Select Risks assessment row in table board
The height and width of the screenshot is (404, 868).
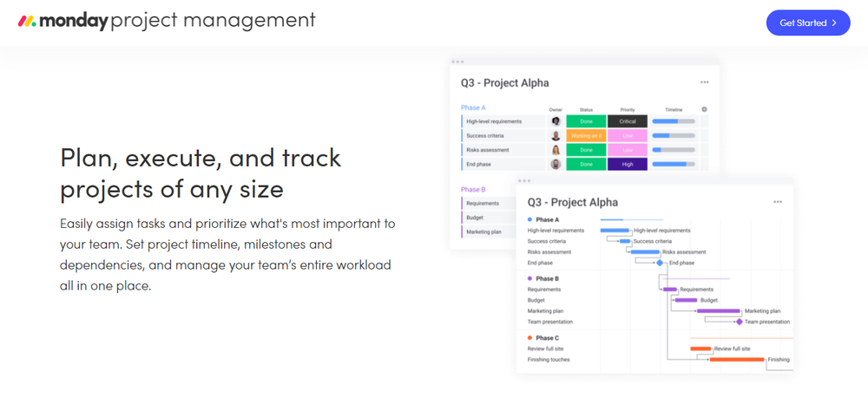coord(503,150)
